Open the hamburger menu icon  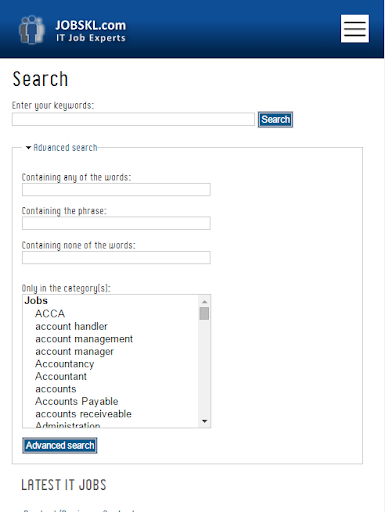click(x=355, y=29)
